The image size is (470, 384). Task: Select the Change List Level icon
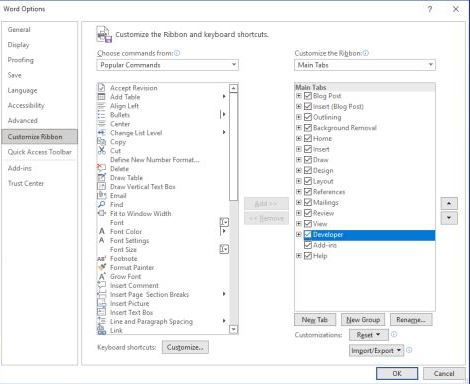[101, 133]
